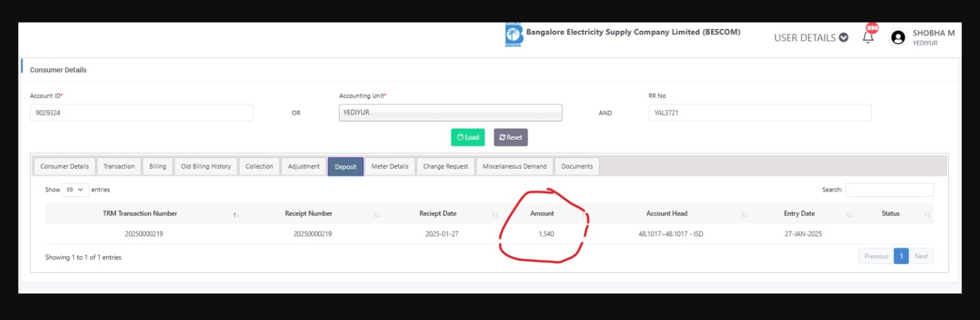980x320 pixels.
Task: Select the Deposit tab
Action: [x=345, y=167]
